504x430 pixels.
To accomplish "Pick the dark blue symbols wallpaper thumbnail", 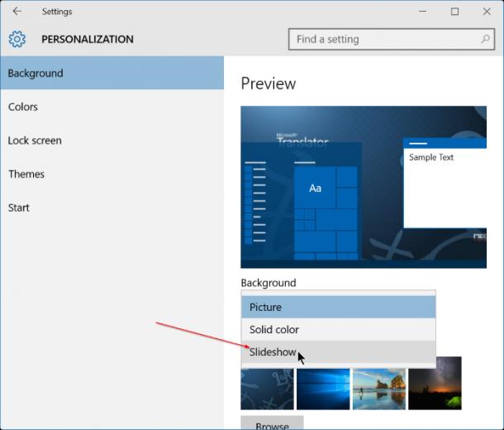I will click(267, 389).
